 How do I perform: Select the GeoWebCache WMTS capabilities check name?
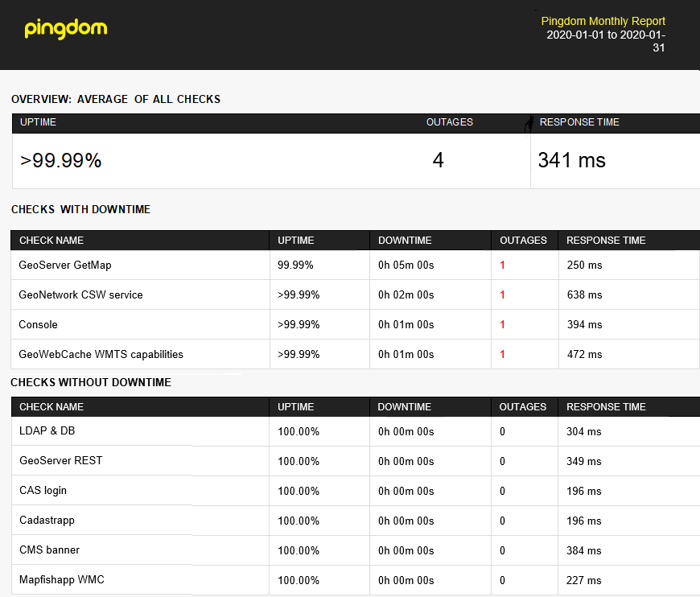coord(101,354)
